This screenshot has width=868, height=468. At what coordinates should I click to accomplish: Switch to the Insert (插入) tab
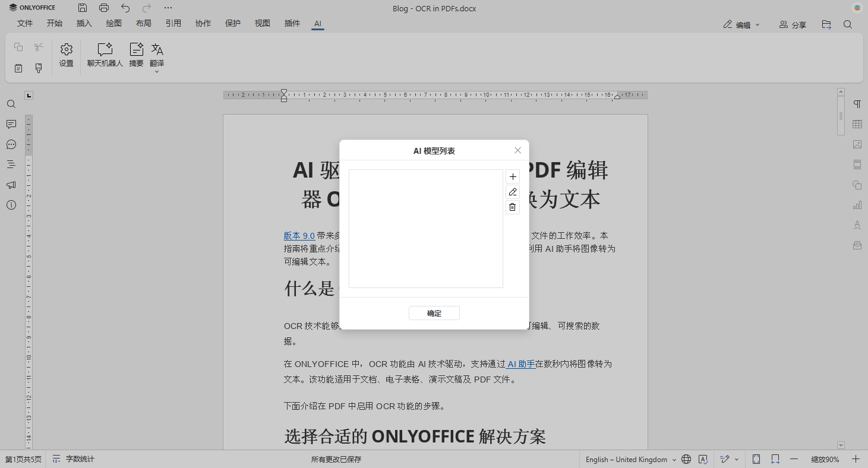point(84,23)
